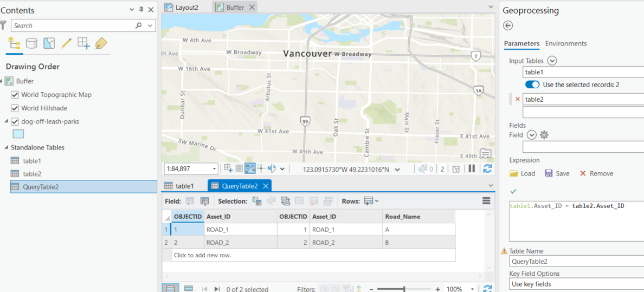The height and width of the screenshot is (292, 644).
Task: Switch to the table1 table tab
Action: point(179,186)
